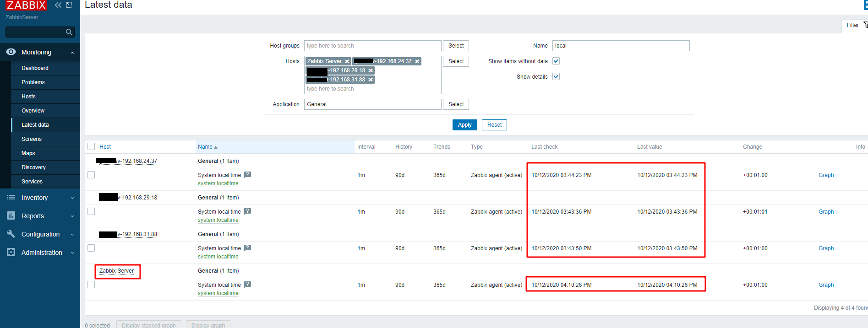Viewport: 868px width, 328px height.
Task: Remove the 192.168.29.18 host tag
Action: pos(371,70)
